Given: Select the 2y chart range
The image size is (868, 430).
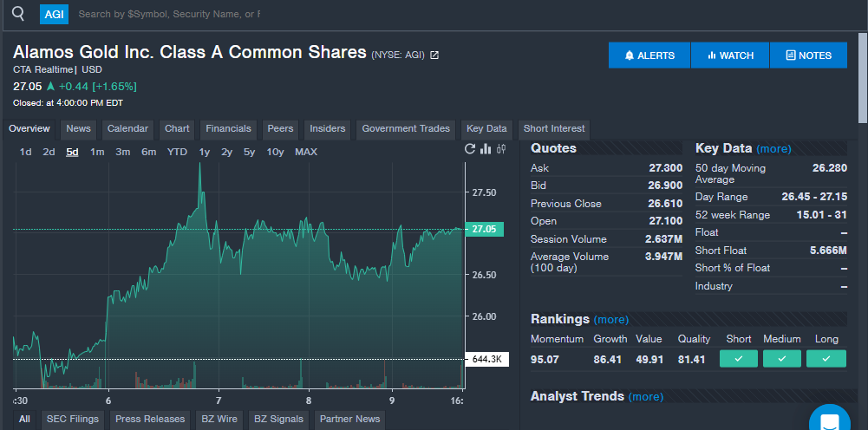Looking at the screenshot, I should coord(226,153).
